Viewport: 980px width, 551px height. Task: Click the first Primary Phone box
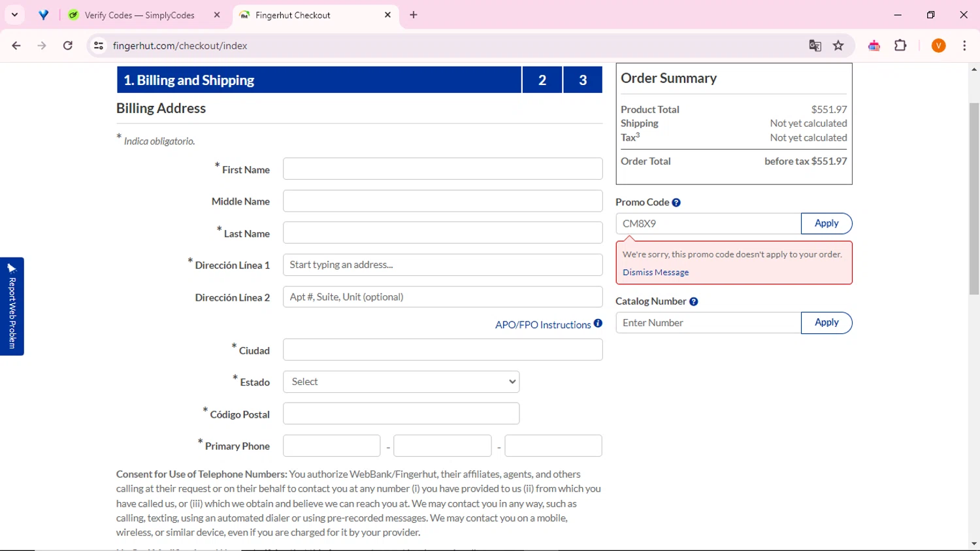(x=331, y=446)
